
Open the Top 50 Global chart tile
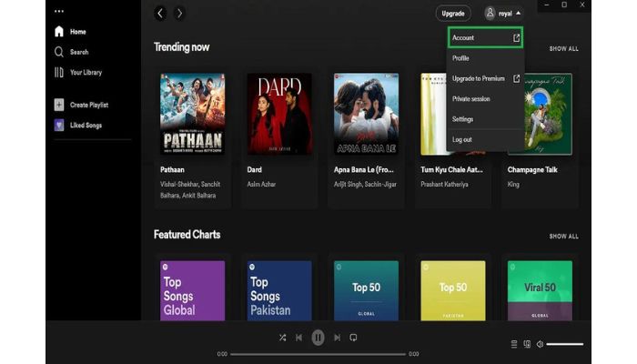[366, 291]
